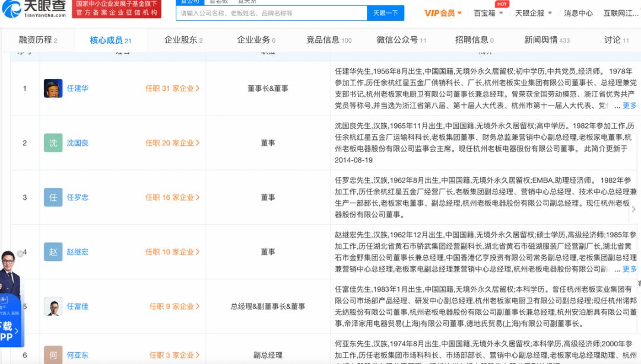The height and width of the screenshot is (364, 641).
Task: Open 任富佳's profile photo
Action: tap(53, 306)
